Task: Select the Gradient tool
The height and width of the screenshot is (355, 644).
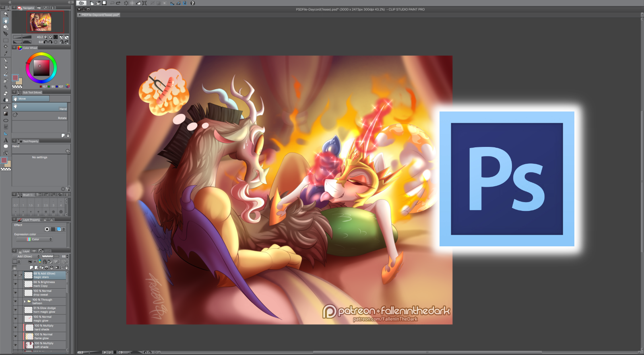Action: tap(6, 114)
